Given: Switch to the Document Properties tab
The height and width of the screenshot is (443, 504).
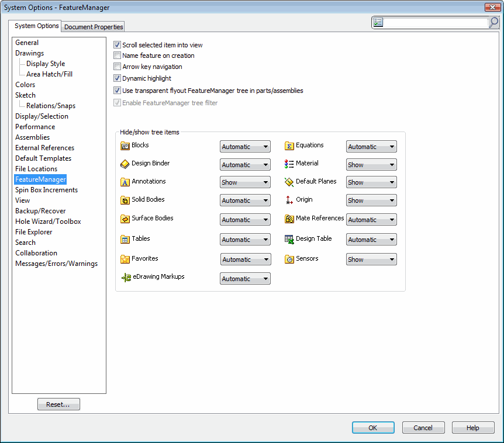Looking at the screenshot, I should pos(93,27).
